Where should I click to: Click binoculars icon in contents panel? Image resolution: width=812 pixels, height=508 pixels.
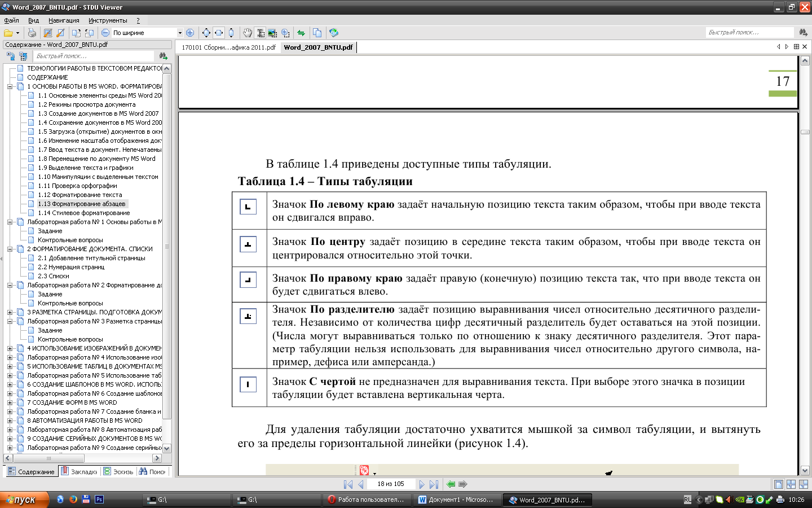click(x=163, y=56)
